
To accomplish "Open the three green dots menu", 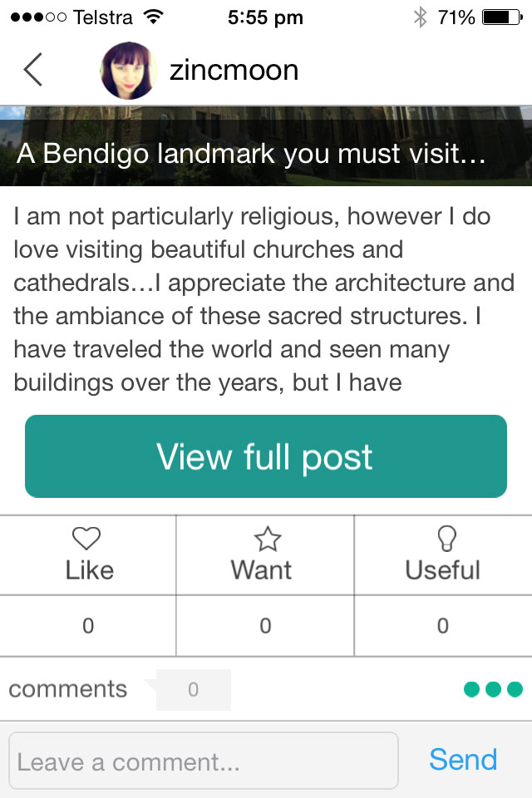I will [x=493, y=689].
